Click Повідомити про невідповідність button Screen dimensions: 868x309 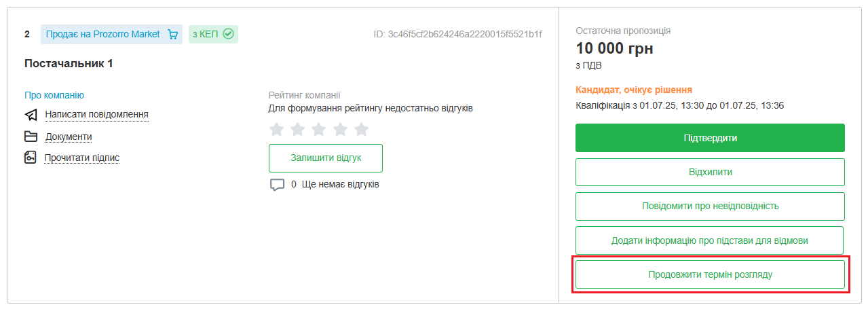(x=710, y=206)
